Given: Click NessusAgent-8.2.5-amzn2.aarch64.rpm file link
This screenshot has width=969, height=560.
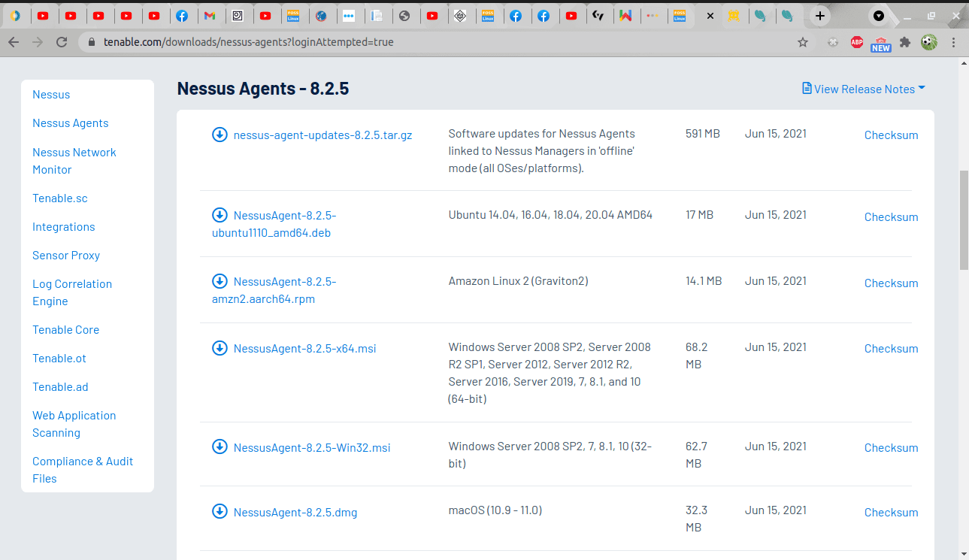Looking at the screenshot, I should click(274, 290).
